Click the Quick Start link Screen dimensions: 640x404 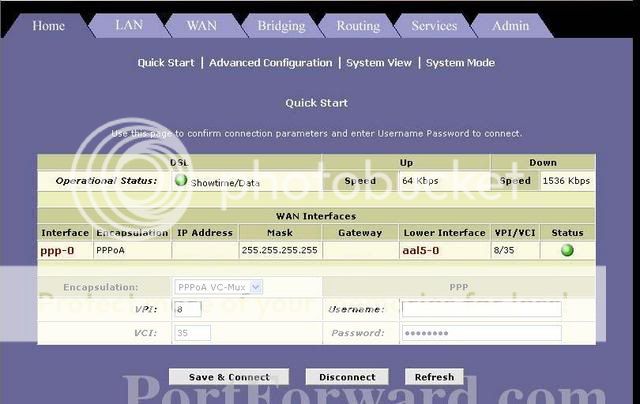pyautogui.click(x=166, y=63)
